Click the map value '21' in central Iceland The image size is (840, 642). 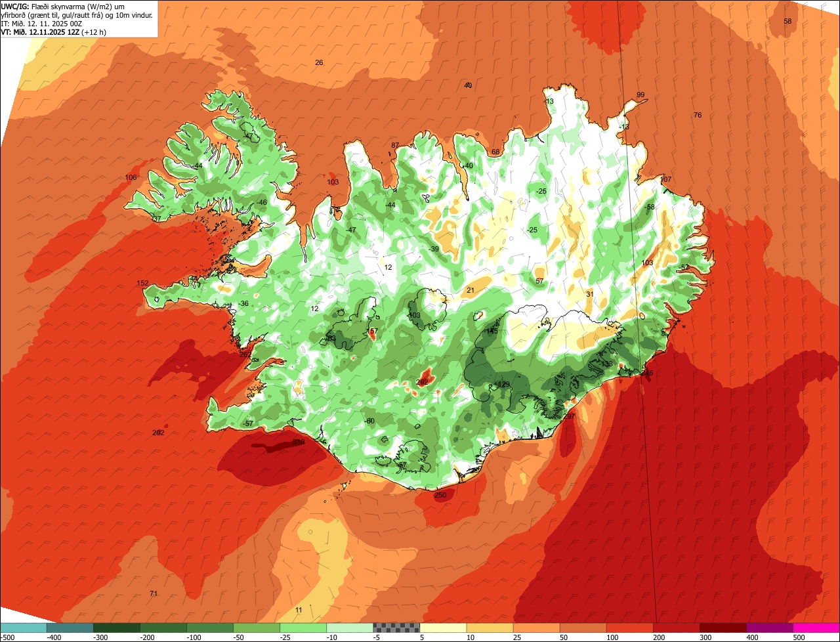click(470, 289)
